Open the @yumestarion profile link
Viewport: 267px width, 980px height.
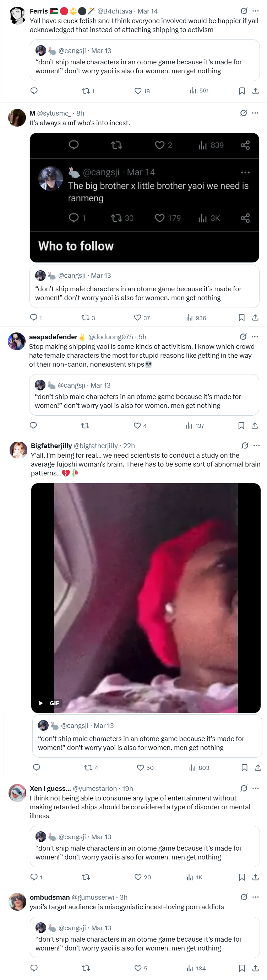[95, 788]
